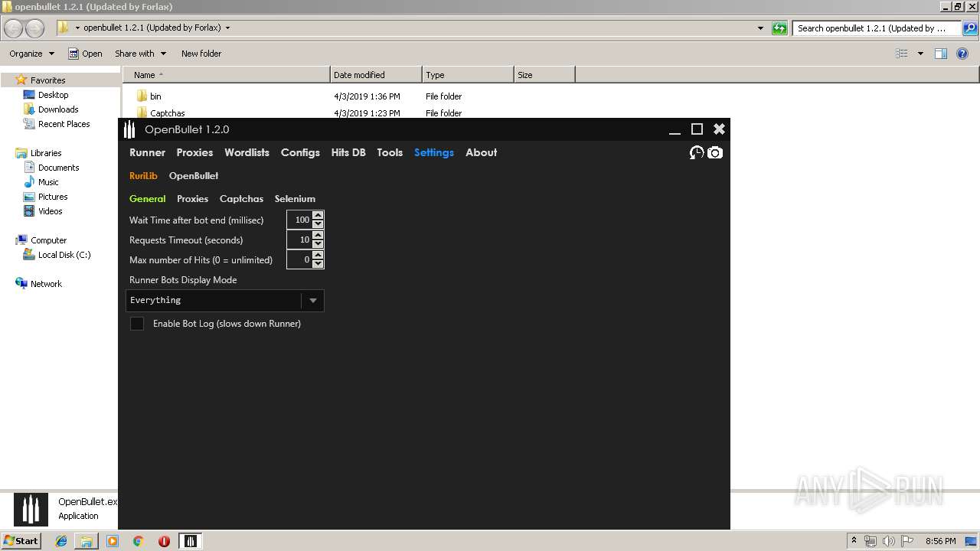980x551 pixels.
Task: Open the Captchas settings sub-tab
Action: point(241,198)
